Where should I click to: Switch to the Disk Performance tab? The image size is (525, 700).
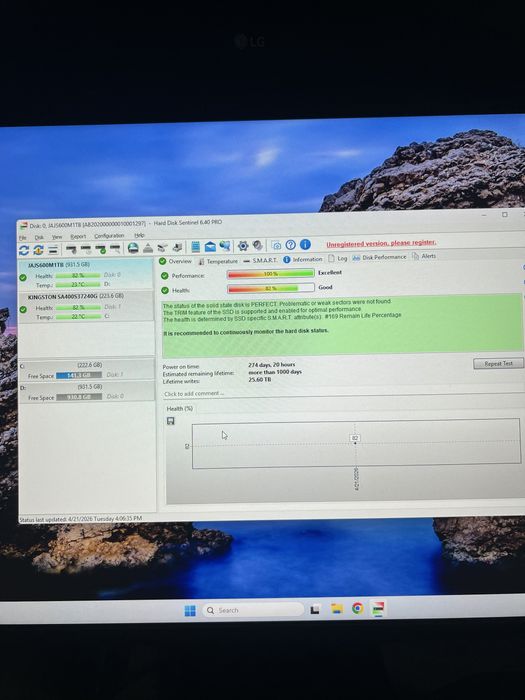pos(379,258)
